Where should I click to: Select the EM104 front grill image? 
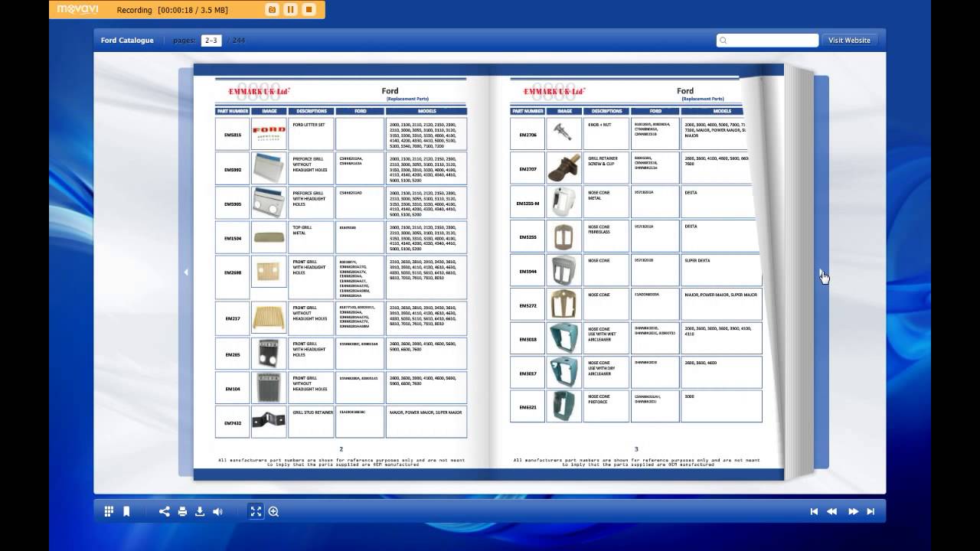[x=269, y=388]
